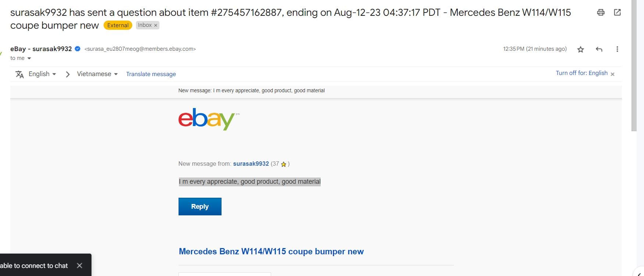Open email in new window icon
Image resolution: width=644 pixels, height=276 pixels.
617,12
